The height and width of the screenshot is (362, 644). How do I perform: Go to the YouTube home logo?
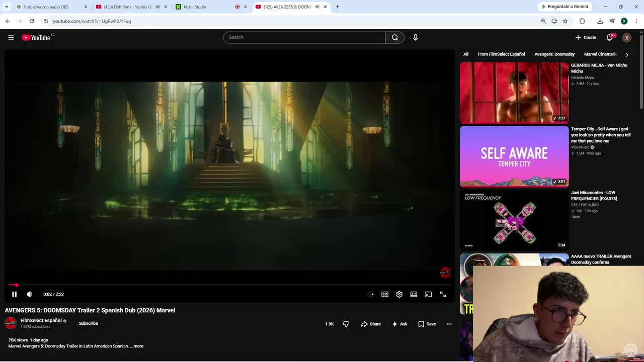pos(36,38)
